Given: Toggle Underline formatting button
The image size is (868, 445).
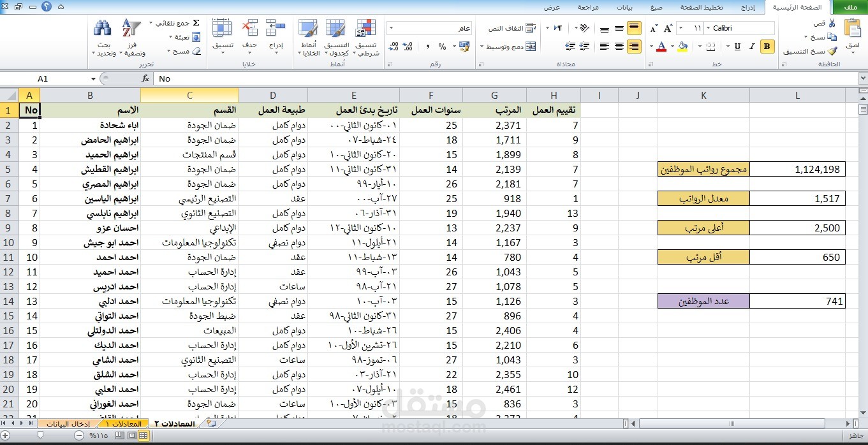Looking at the screenshot, I should [738, 46].
